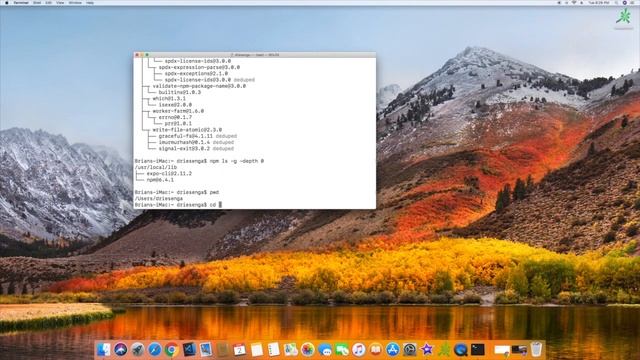
Task: Click Siri icon in menu bar
Action: [x=624, y=2]
